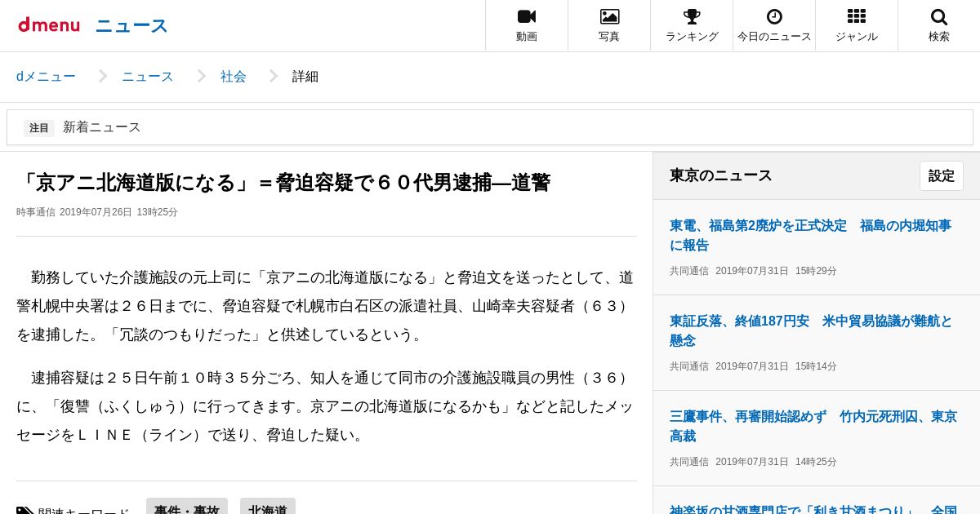Select the 北海道 keyword tag
The width and height of the screenshot is (980, 514).
[268, 507]
